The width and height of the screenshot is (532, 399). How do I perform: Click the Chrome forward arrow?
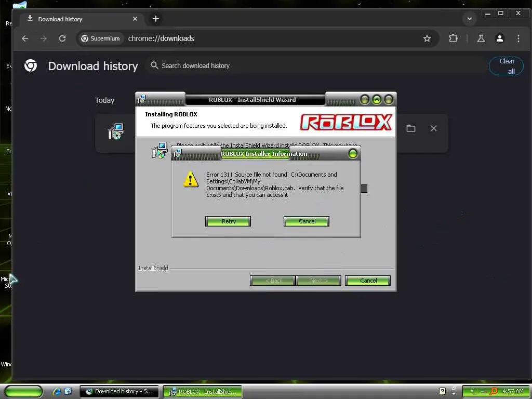click(x=44, y=38)
